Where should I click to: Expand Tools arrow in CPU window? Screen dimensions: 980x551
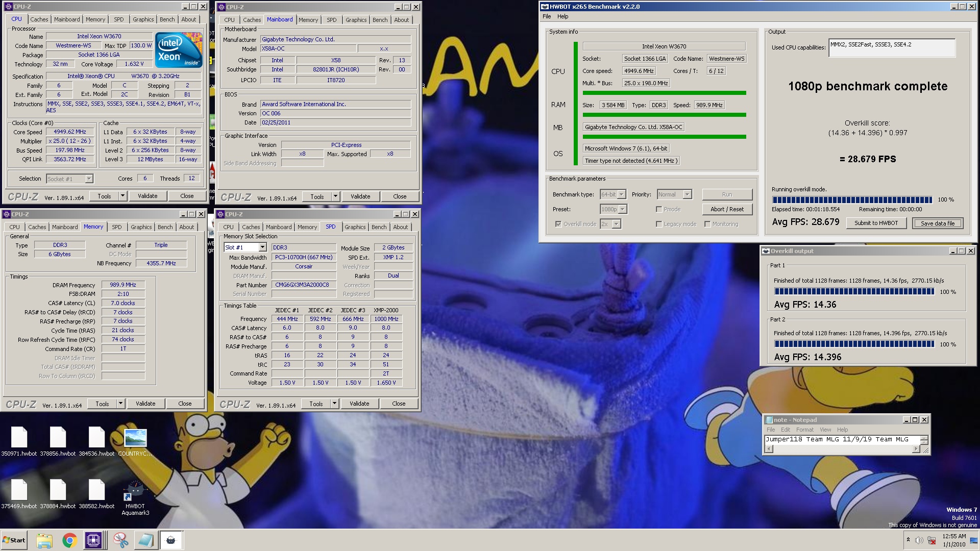point(122,196)
